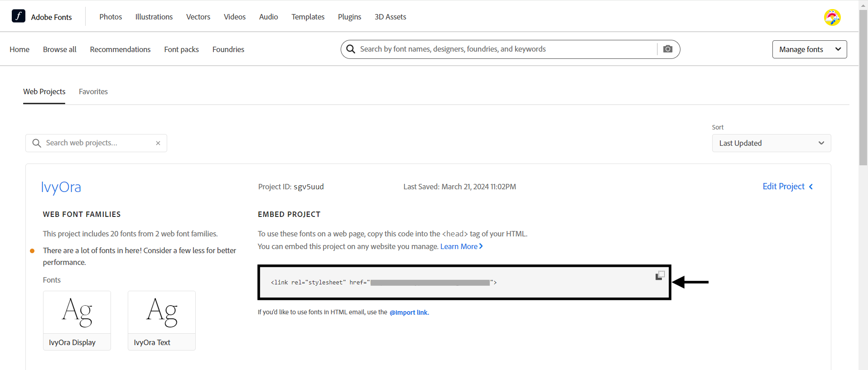Click the magnifier icon in font search
Image resolution: width=868 pixels, height=370 pixels.
(x=351, y=49)
